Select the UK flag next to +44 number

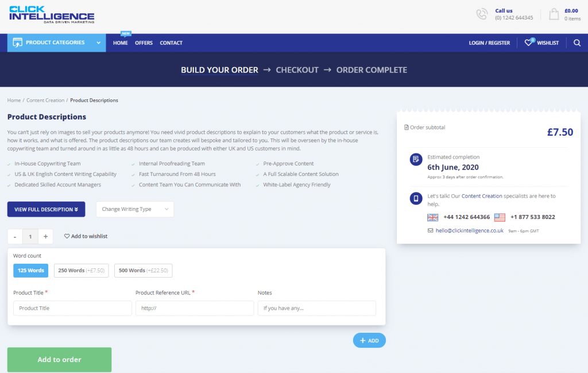coord(432,217)
